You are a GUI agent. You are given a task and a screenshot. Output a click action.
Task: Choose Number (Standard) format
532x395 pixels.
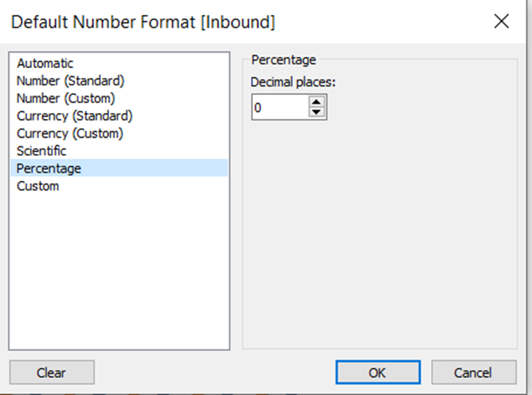70,81
